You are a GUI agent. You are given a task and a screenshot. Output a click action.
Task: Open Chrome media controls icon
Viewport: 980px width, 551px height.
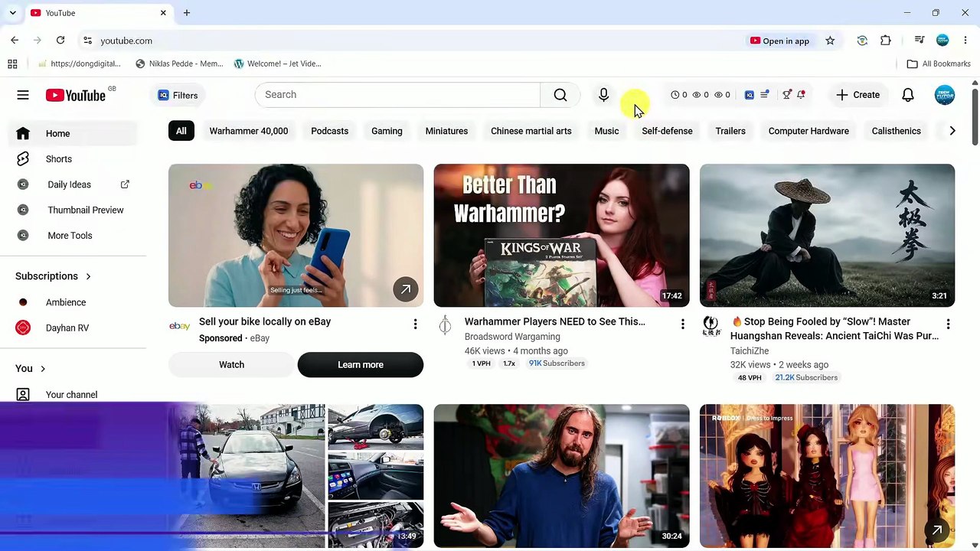[920, 41]
